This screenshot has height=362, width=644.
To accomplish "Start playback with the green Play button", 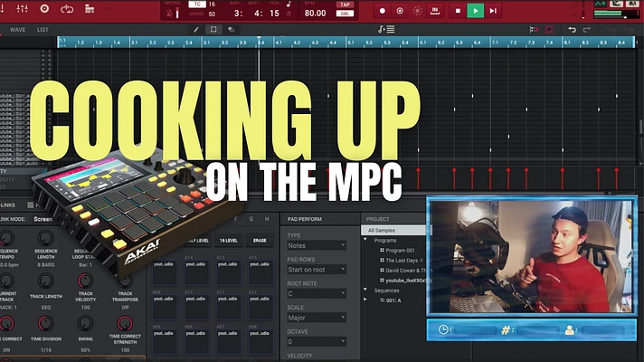I will pos(475,11).
